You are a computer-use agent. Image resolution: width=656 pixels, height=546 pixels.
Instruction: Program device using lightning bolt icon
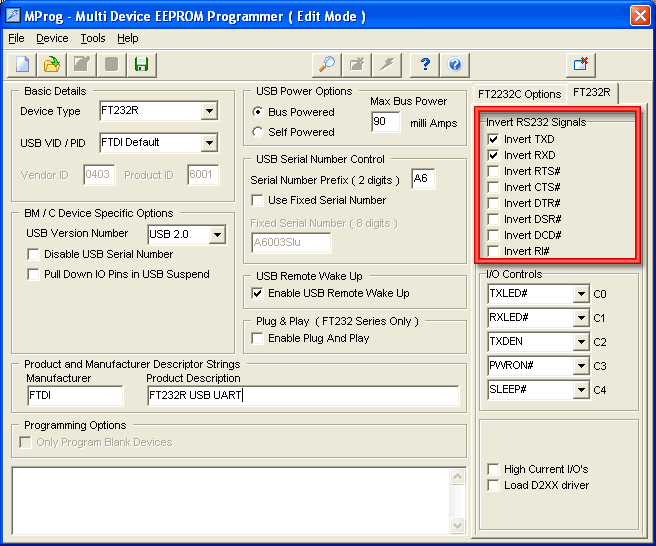tap(387, 65)
